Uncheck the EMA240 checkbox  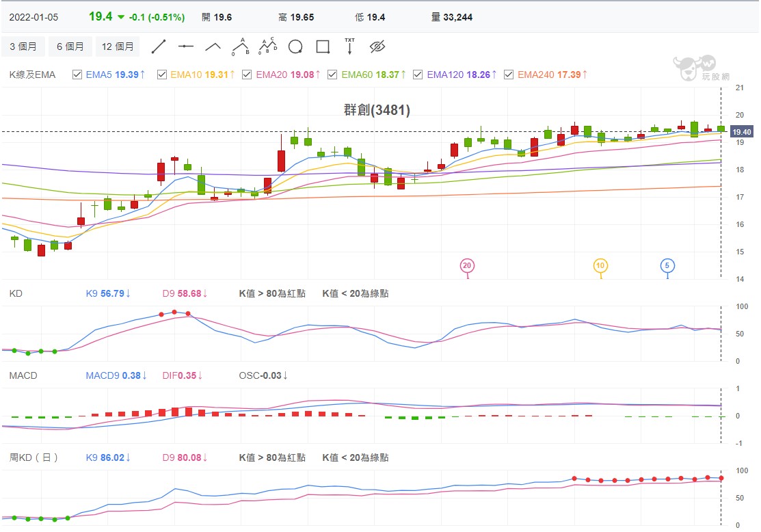(x=509, y=75)
